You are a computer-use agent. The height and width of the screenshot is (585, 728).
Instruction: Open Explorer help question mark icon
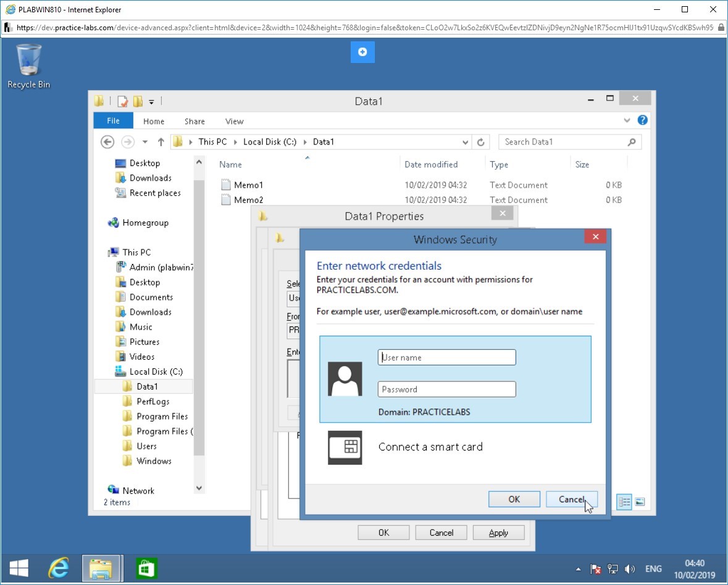(x=643, y=120)
